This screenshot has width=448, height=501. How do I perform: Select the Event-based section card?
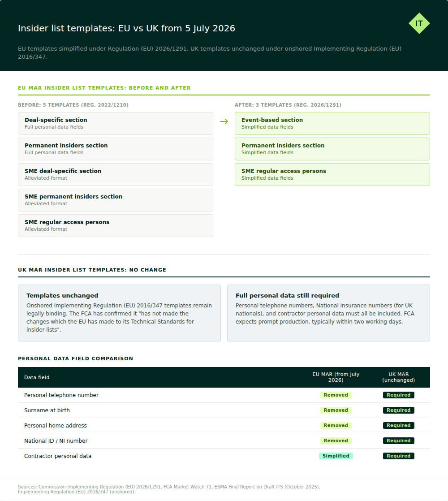pyautogui.click(x=332, y=123)
